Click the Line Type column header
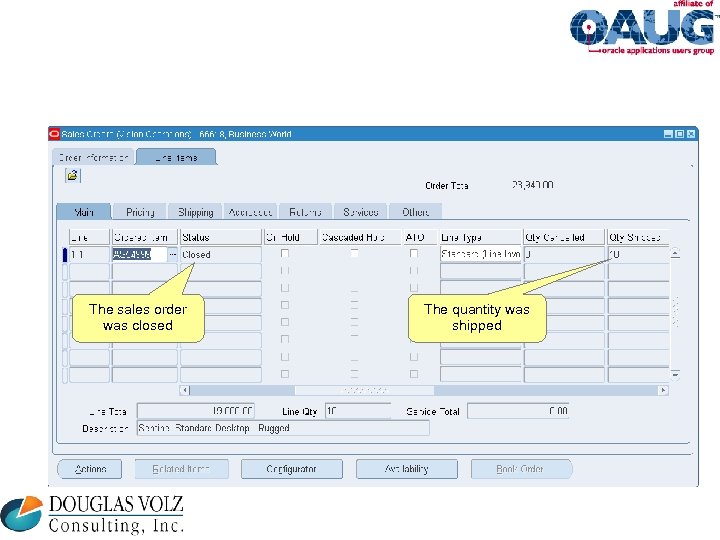Viewport: 720px width, 540px height. point(481,237)
